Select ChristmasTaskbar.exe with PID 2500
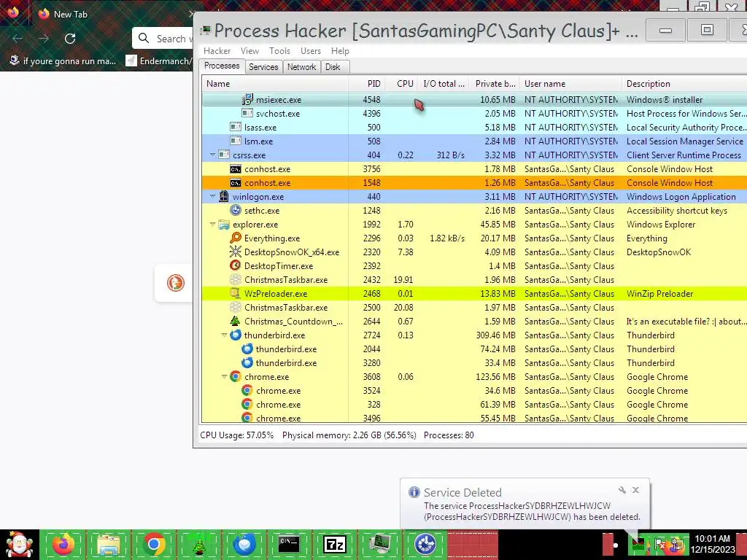 474,307
